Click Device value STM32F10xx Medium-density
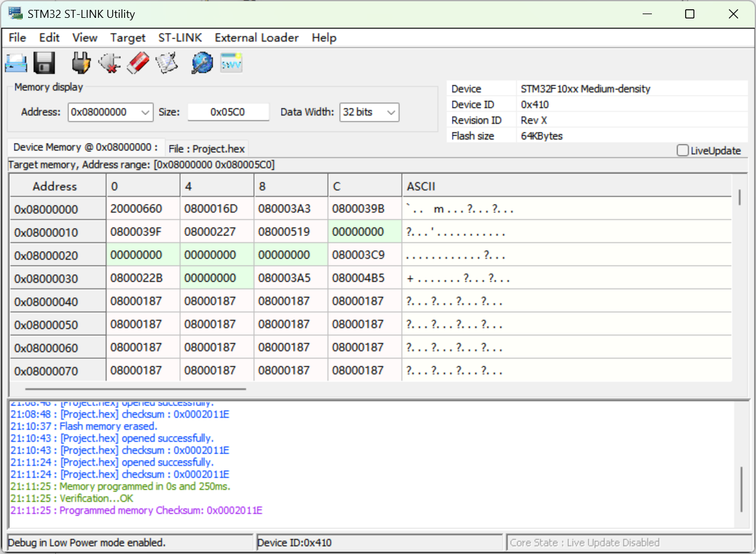Screen dimensions: 756x554 click(x=585, y=89)
